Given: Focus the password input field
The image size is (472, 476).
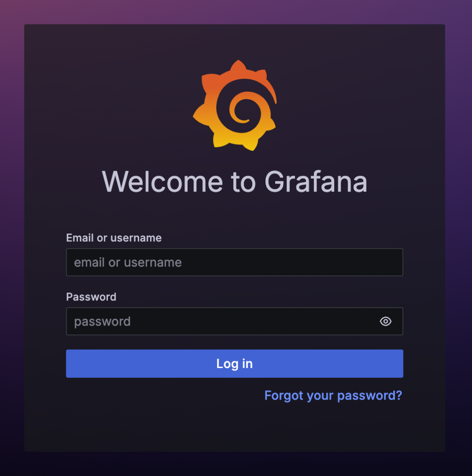Looking at the screenshot, I should point(235,321).
